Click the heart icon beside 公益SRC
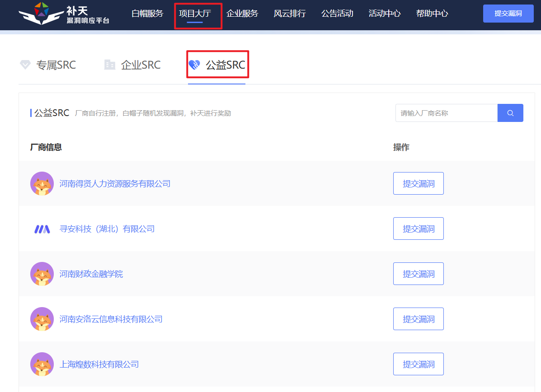 [195, 65]
